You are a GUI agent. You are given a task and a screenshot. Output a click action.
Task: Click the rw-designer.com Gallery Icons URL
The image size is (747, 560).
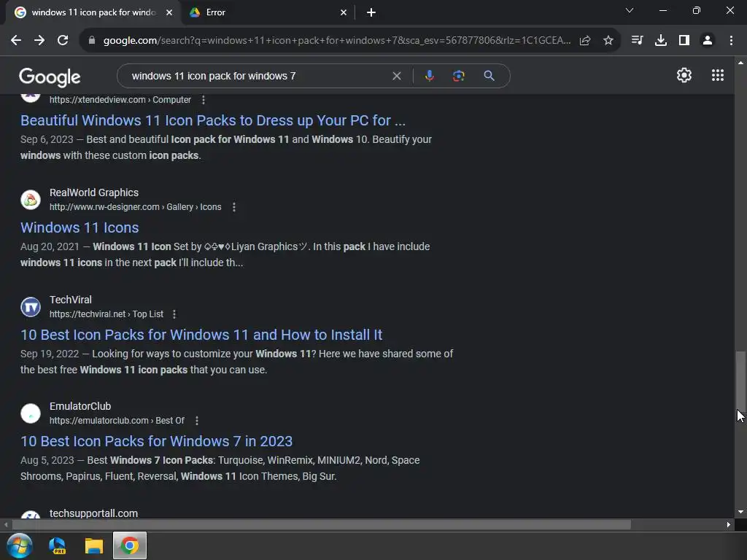click(135, 207)
